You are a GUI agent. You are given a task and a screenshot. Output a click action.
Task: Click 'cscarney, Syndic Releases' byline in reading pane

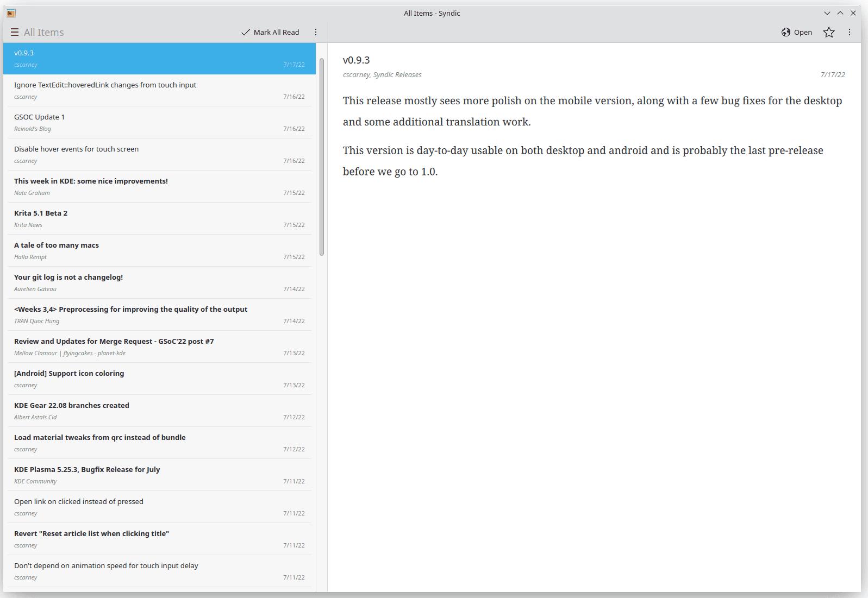coord(382,75)
